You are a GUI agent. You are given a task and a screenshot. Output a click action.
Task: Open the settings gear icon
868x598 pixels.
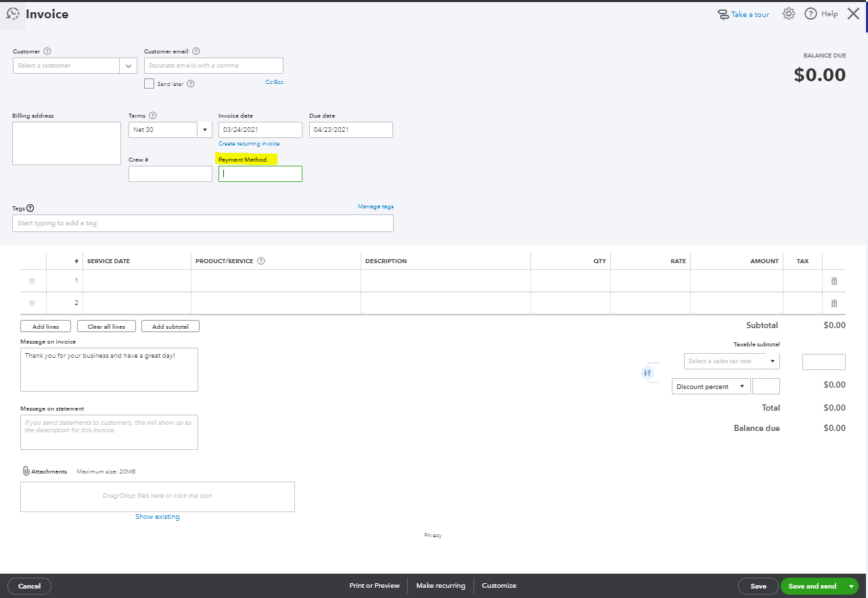788,14
